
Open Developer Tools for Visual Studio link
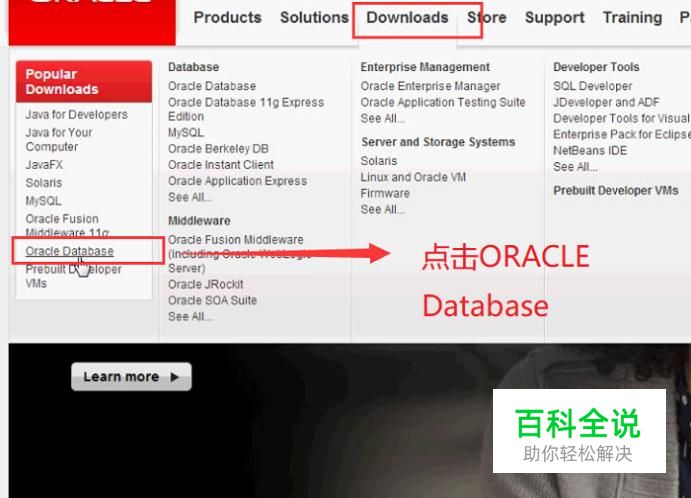622,119
